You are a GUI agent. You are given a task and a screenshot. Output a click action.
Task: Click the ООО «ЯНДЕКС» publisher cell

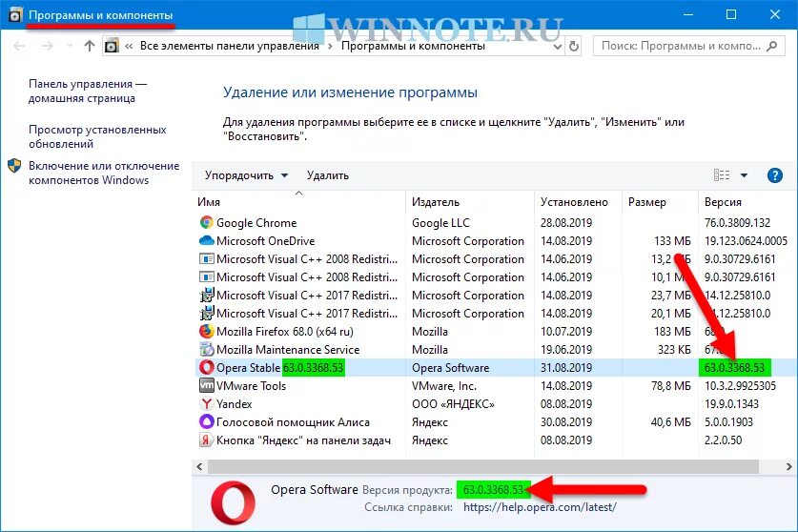point(453,403)
